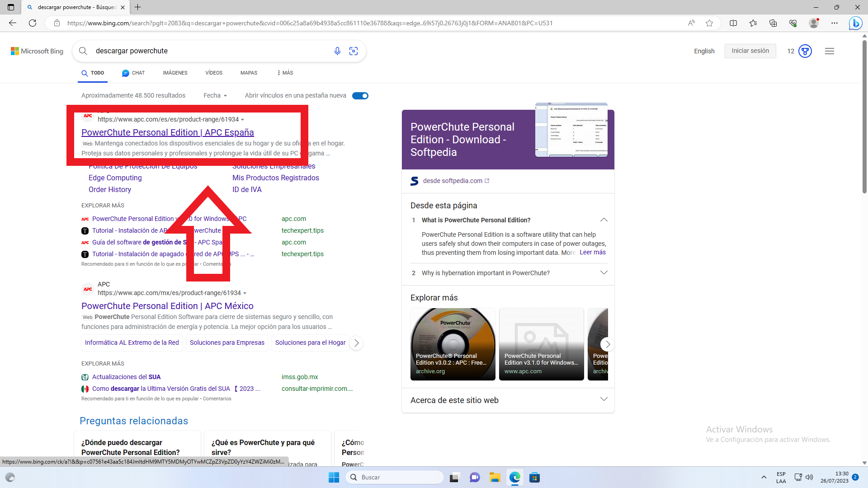
Task: Click the Bing sidebar icon in toolbar
Action: pos(855,23)
